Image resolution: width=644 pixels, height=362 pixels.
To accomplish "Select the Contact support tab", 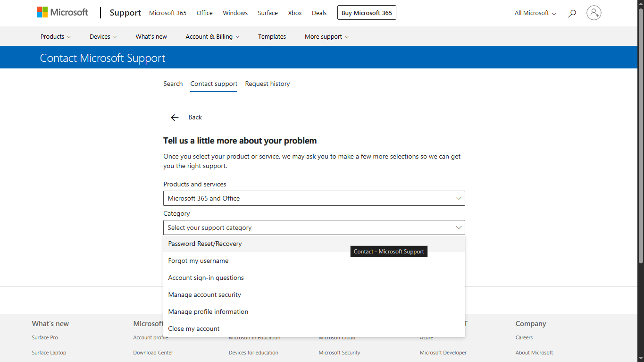I will (x=214, y=84).
